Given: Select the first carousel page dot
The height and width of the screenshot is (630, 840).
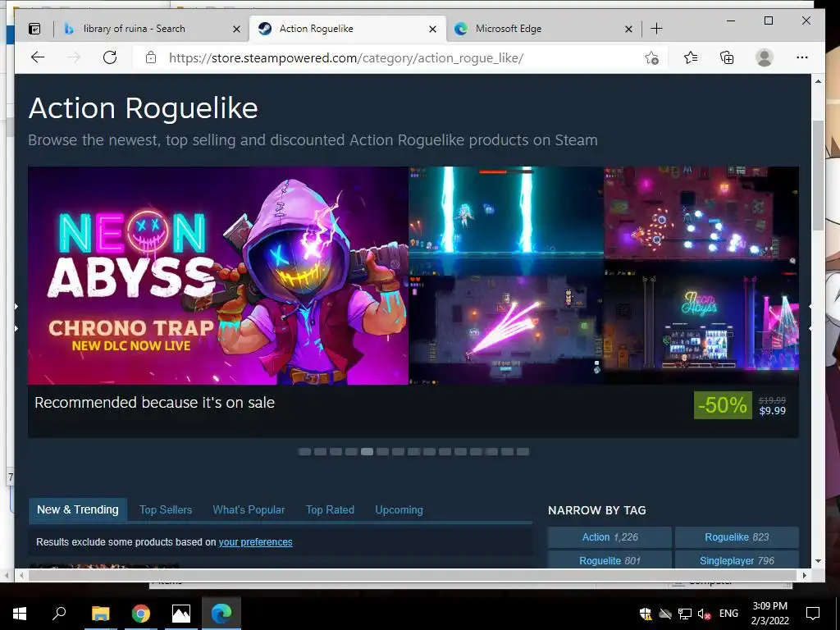Looking at the screenshot, I should 305,452.
